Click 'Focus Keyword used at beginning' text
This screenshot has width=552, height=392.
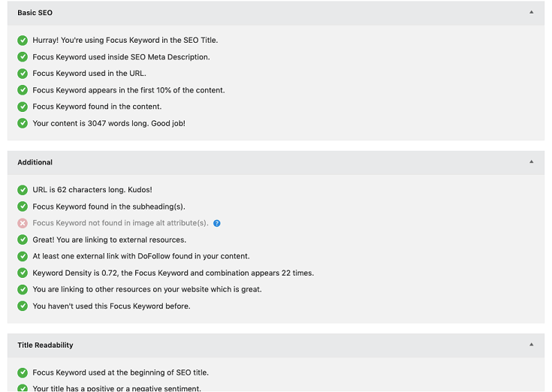coord(120,372)
